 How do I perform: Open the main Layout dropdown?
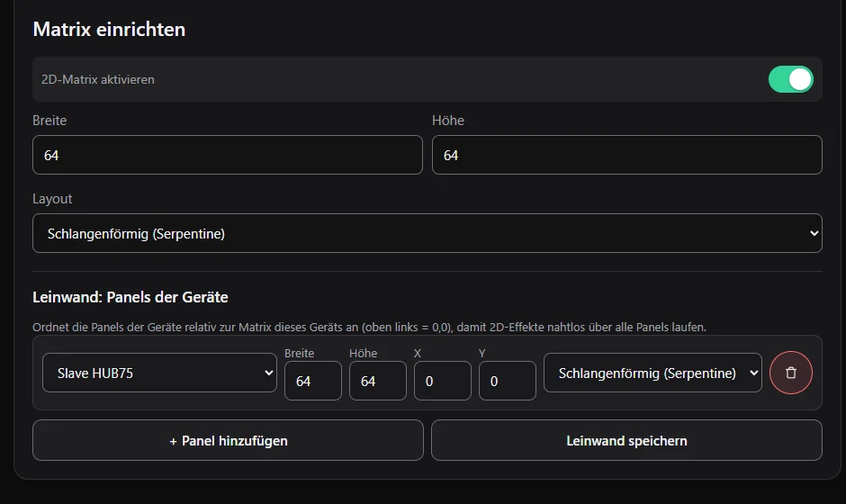(427, 233)
